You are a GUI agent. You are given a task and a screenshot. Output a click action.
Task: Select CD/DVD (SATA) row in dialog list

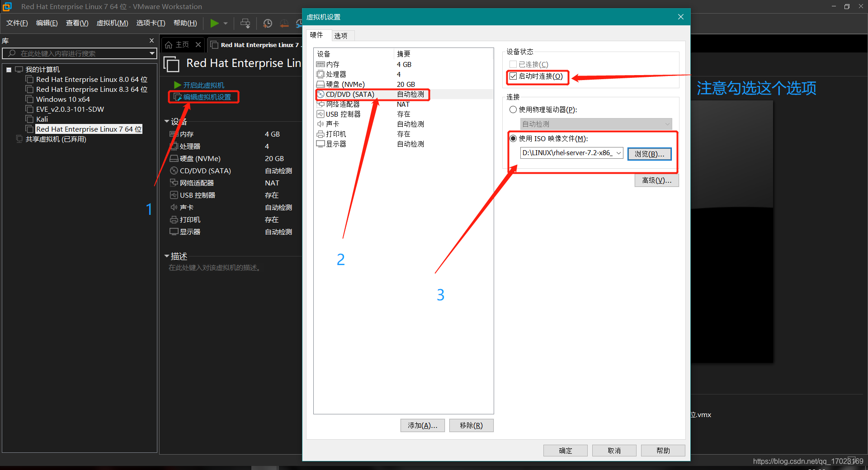[403, 94]
